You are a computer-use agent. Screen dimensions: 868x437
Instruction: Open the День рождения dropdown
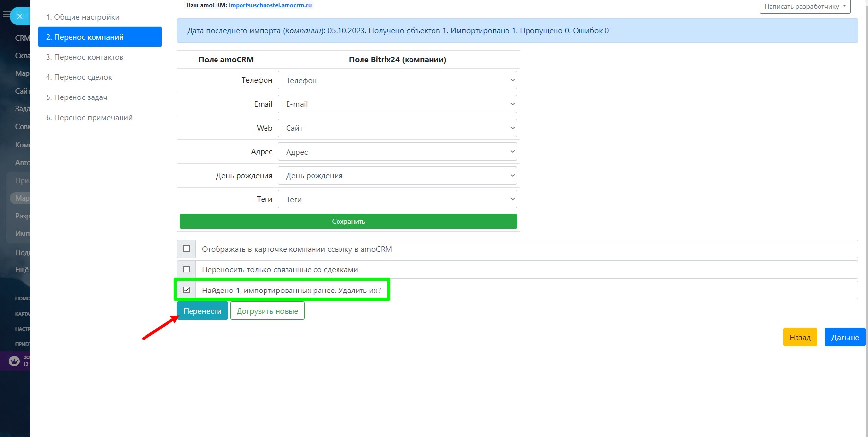397,176
